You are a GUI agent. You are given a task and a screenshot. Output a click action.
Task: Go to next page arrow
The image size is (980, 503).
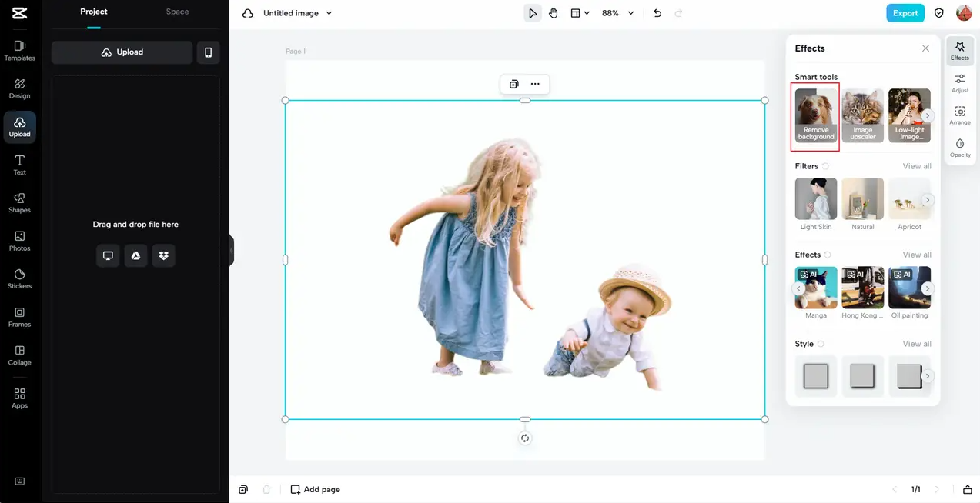point(937,489)
